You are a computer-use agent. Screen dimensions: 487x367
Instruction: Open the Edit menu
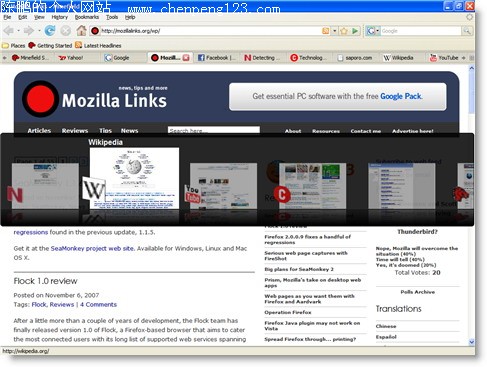coord(23,17)
